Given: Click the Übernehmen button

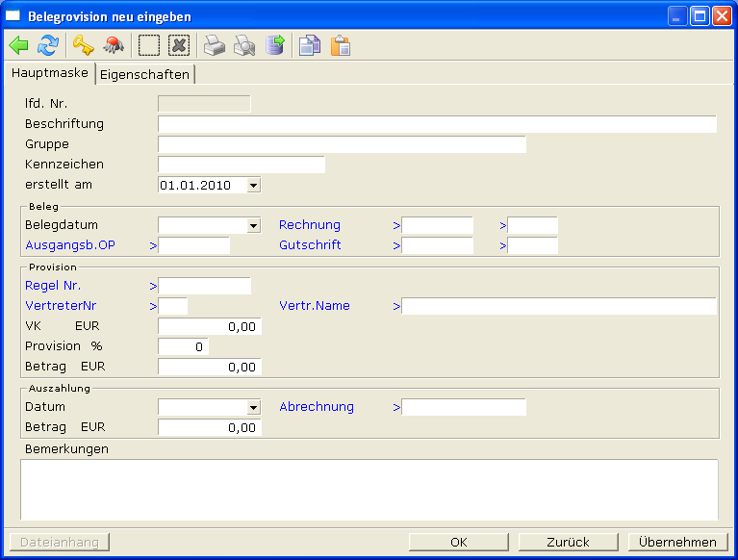Looking at the screenshot, I should click(677, 542).
